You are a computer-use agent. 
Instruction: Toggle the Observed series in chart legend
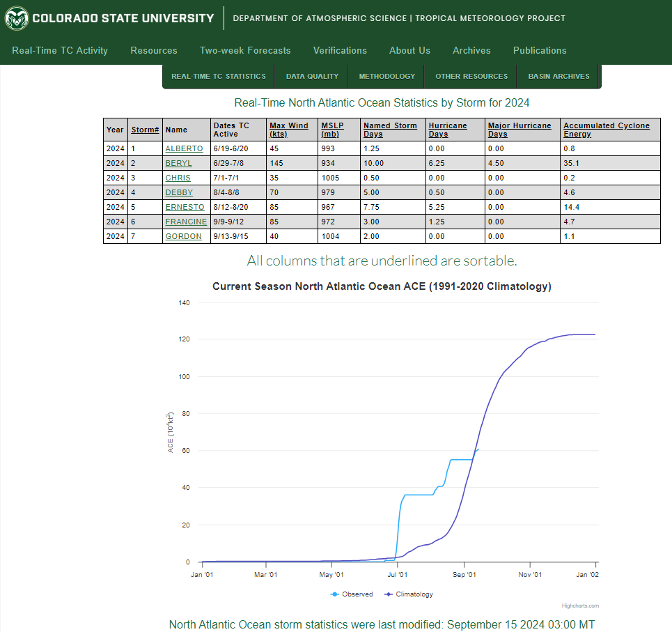[352, 594]
